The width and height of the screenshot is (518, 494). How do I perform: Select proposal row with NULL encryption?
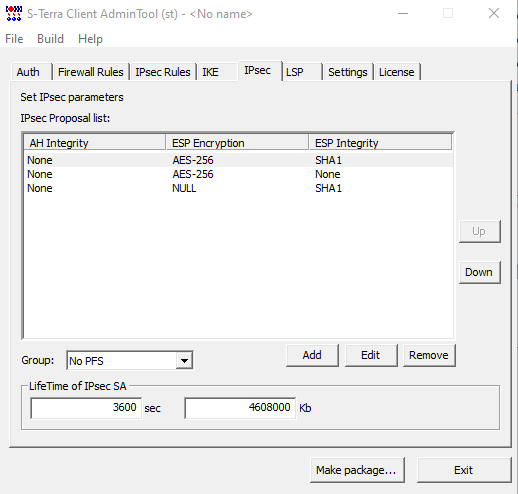point(238,188)
